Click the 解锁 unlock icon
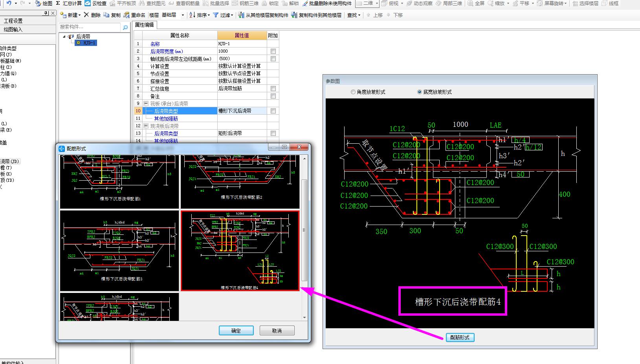The image size is (640, 364). click(x=290, y=3)
